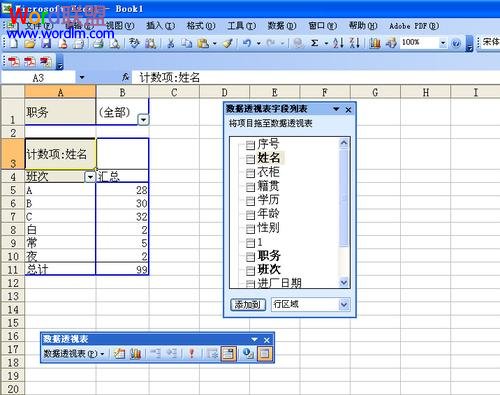Click the formula bar showing 计数项:姓名
Viewport: 500px width, 395px height.
316,78
